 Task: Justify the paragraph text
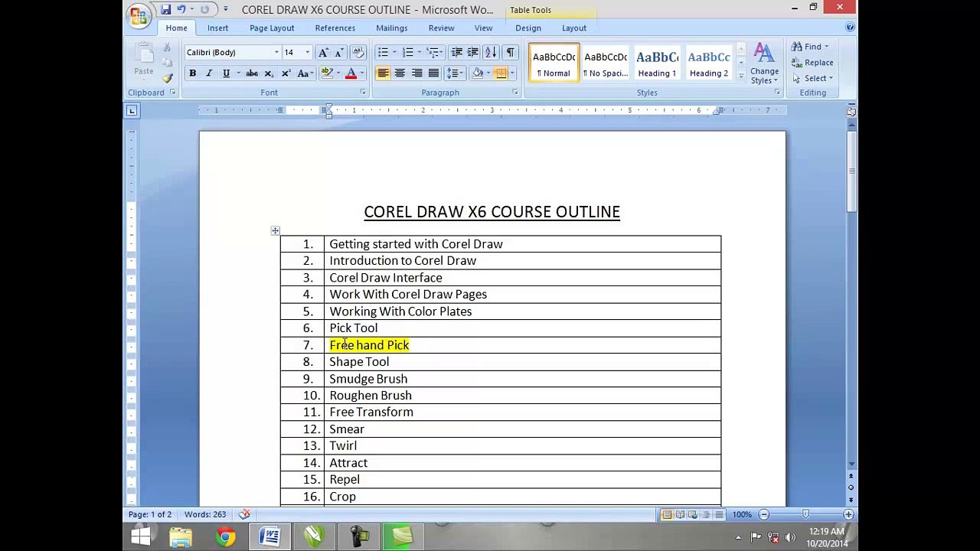point(433,73)
